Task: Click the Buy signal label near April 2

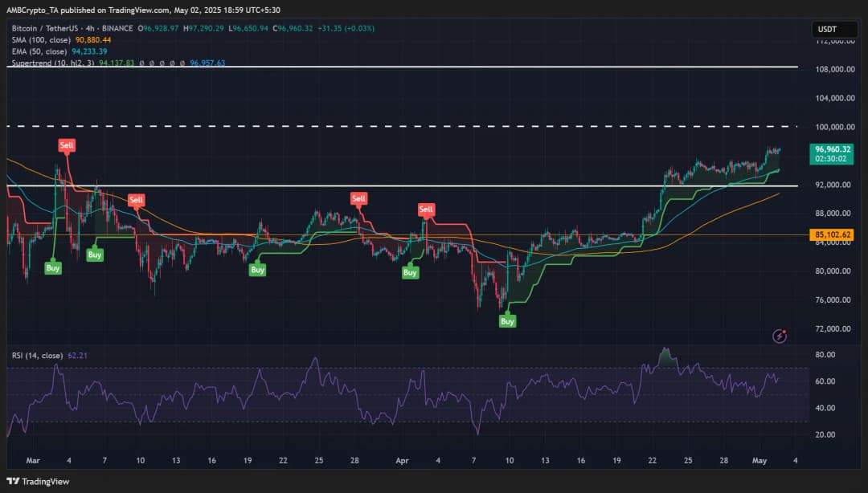Action: pos(410,273)
